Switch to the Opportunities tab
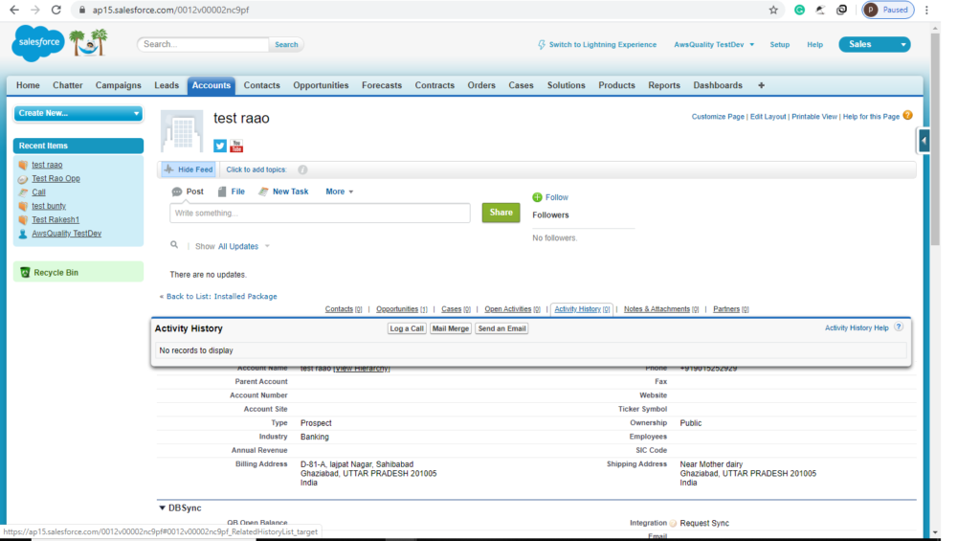 [321, 85]
